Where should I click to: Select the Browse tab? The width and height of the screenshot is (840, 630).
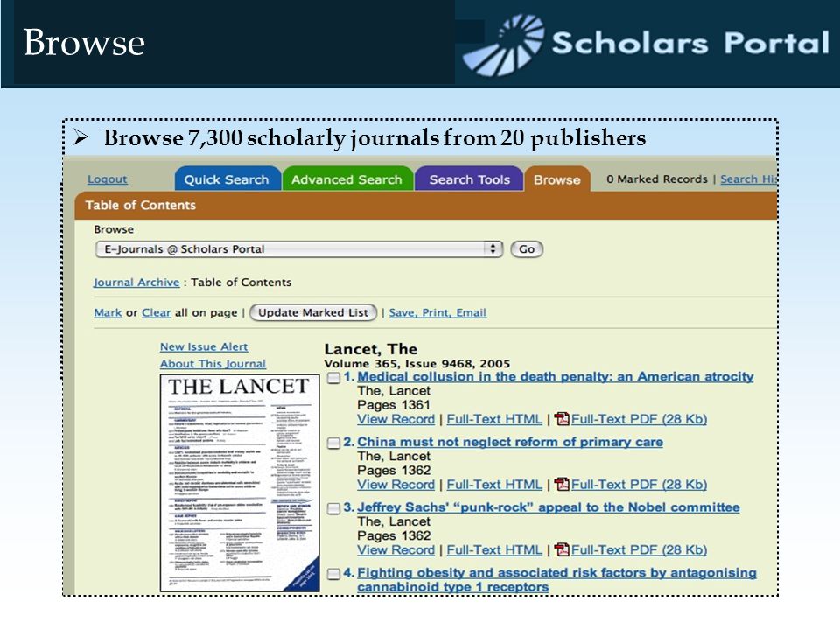(557, 179)
